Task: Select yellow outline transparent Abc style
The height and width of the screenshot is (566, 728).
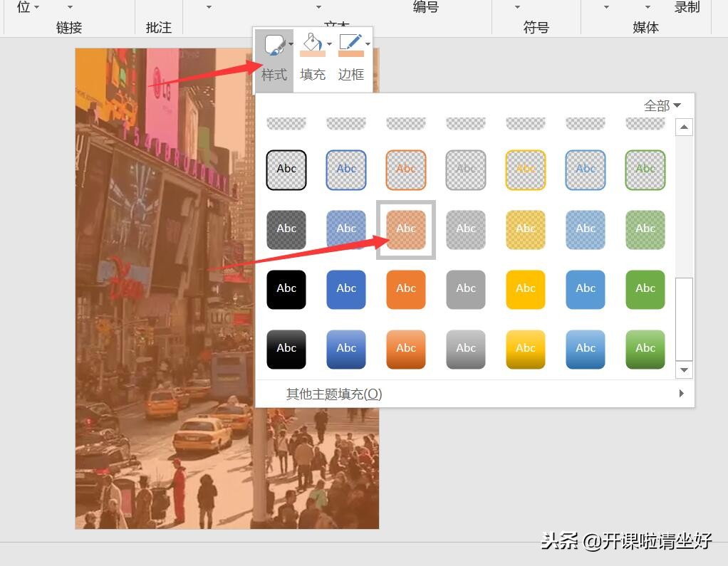Action: [x=526, y=169]
